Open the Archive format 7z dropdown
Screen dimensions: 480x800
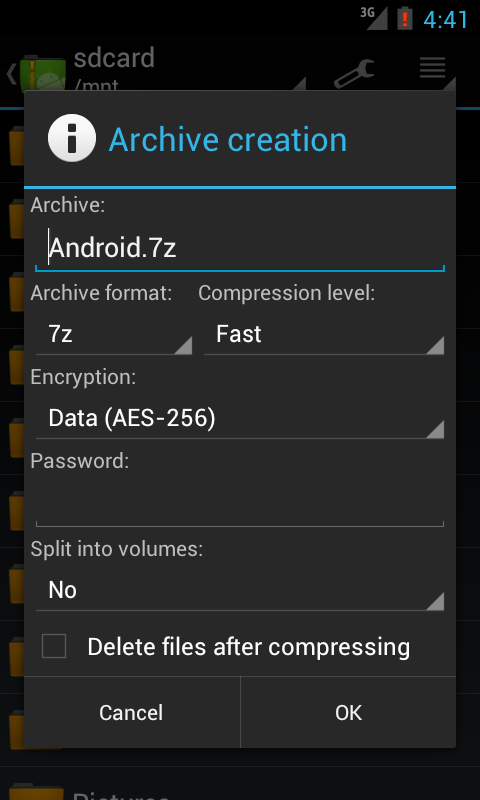[x=114, y=335]
